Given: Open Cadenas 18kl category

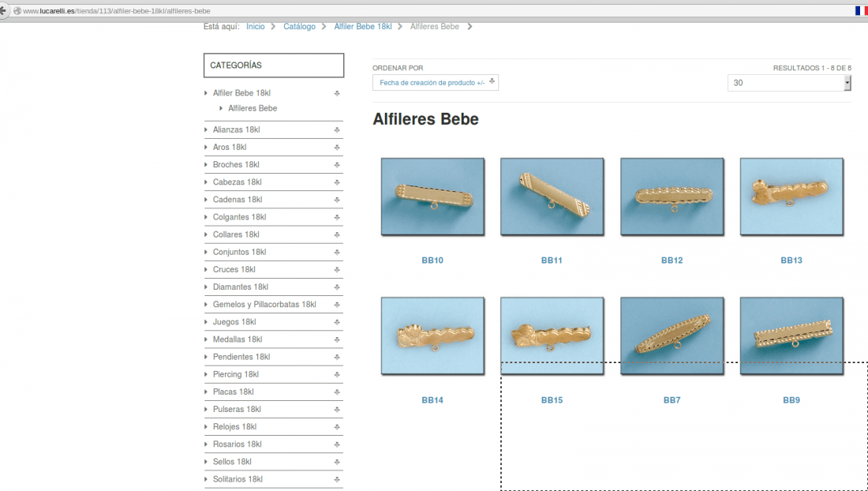Looking at the screenshot, I should (238, 199).
